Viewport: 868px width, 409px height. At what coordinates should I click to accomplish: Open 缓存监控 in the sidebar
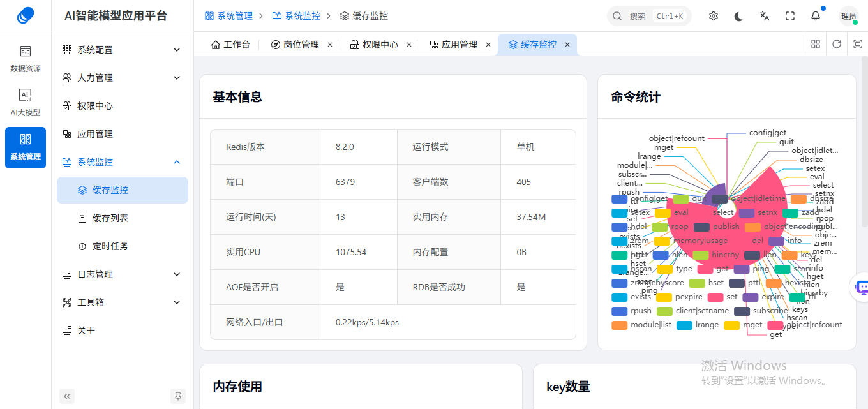tap(123, 190)
